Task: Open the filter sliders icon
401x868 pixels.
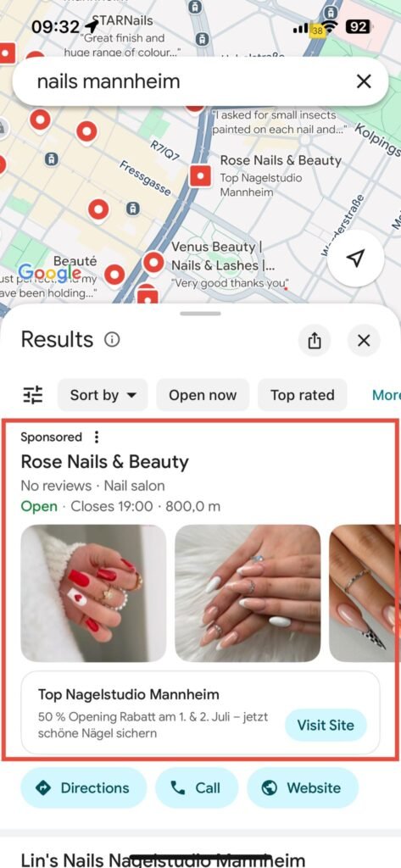Action: [x=33, y=395]
